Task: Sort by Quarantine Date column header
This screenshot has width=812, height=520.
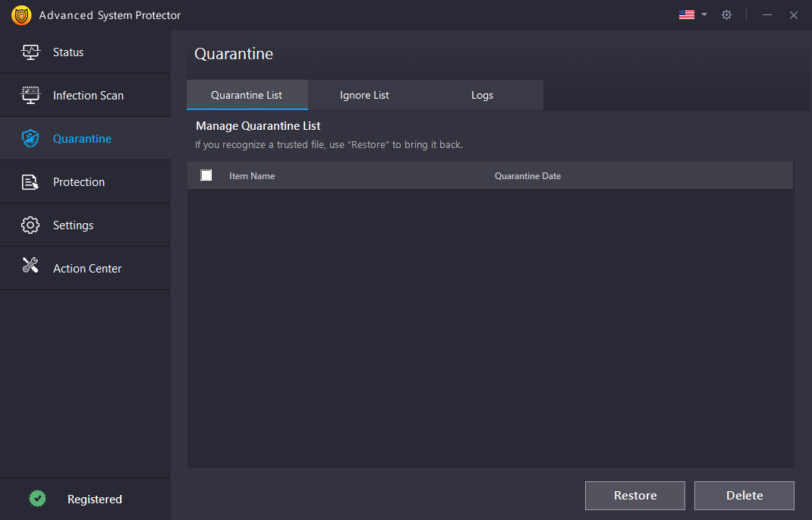Action: [x=527, y=176]
